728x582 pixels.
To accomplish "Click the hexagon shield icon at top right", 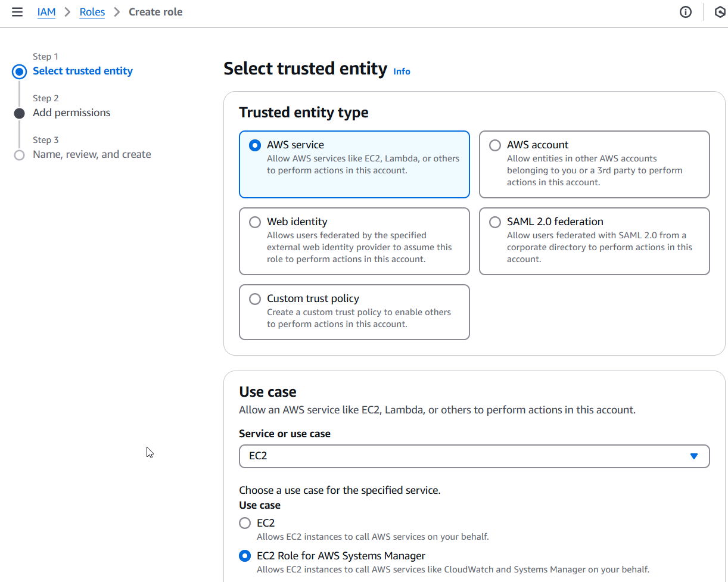I will pyautogui.click(x=720, y=12).
